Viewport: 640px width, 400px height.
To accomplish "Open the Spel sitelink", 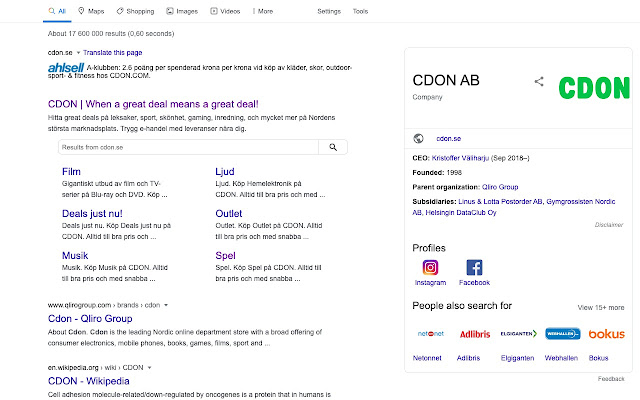I will [225, 256].
